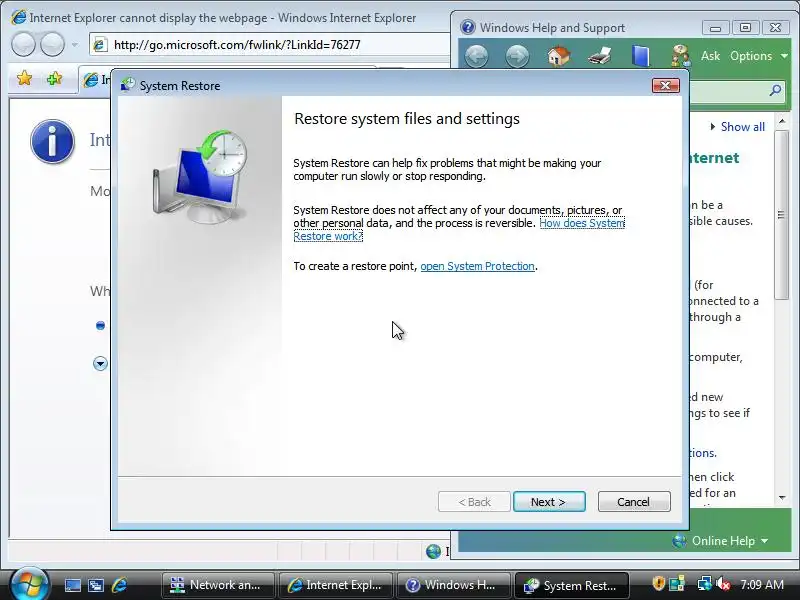
Task: Click the System Restore title bar icon
Action: [x=127, y=85]
